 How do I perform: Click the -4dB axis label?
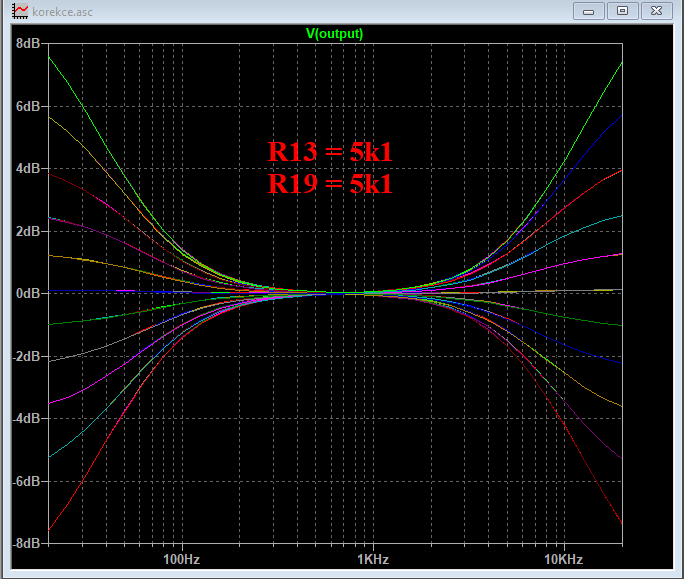(x=26, y=418)
